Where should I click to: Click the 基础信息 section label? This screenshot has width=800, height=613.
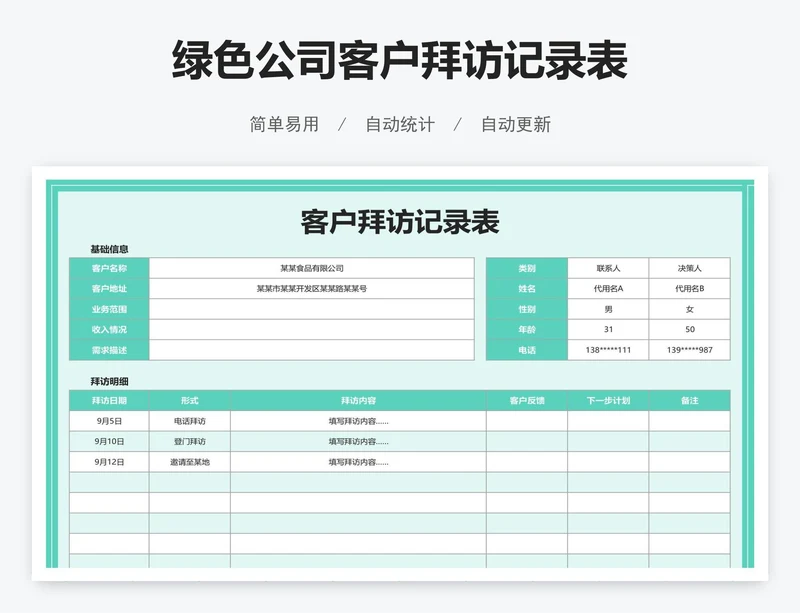tap(109, 249)
